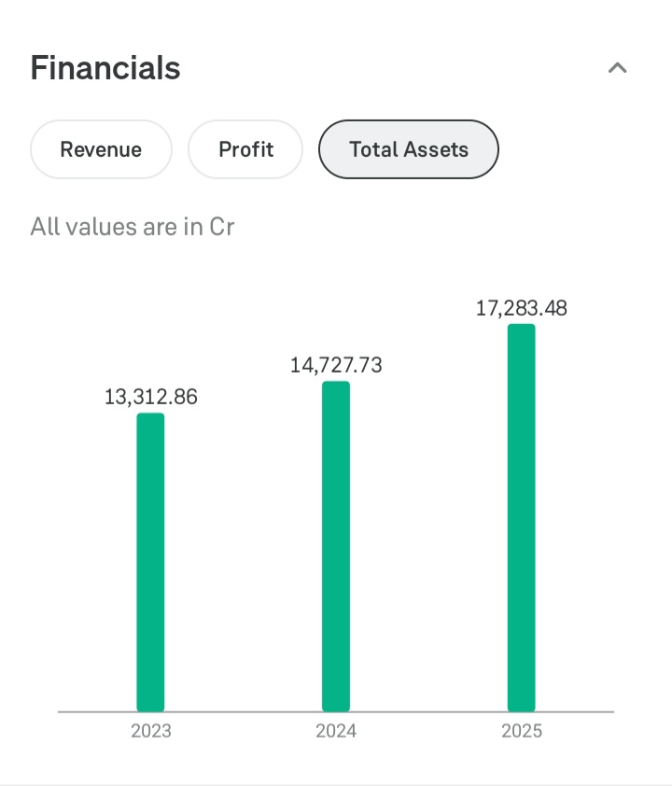Screen dimensions: 672x786
Task: Click empty chart space between 2024 and 2025 bars
Action: tap(429, 560)
